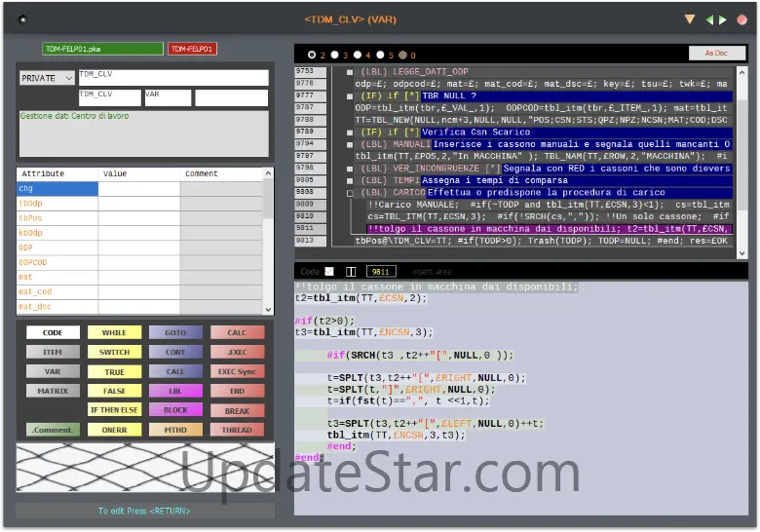Select radio option 5
This screenshot has height=532, width=760.
pos(380,55)
